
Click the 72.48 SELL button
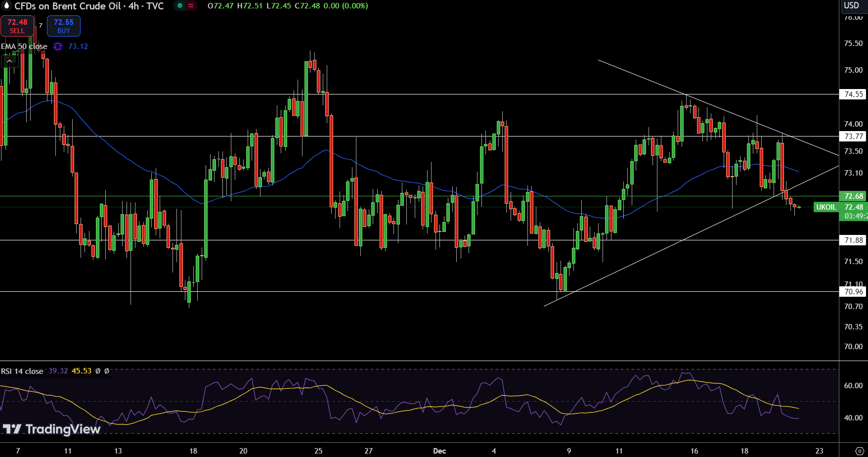(x=17, y=26)
